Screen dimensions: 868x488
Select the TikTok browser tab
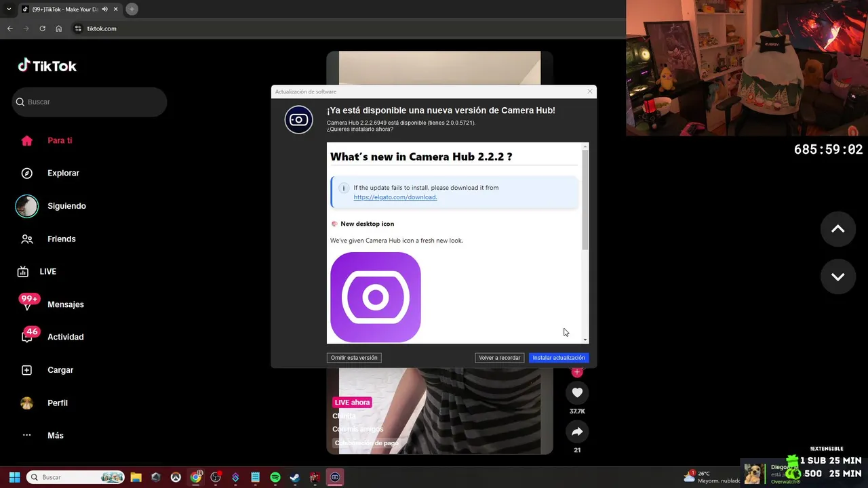coord(70,9)
